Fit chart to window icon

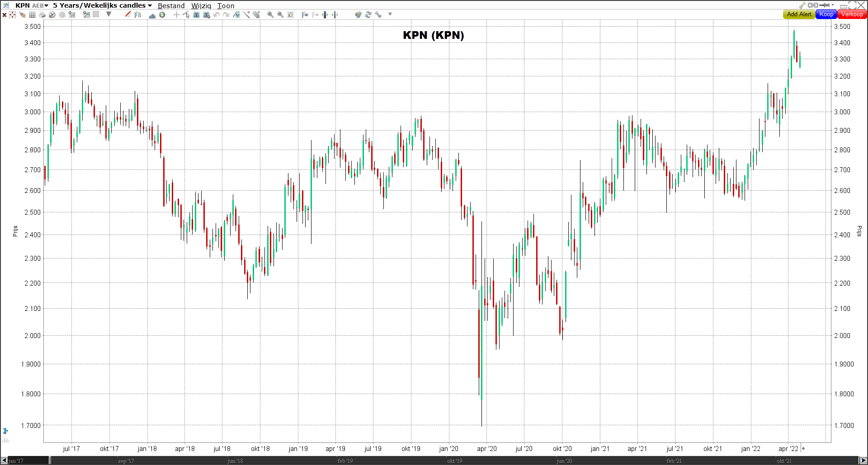click(290, 15)
